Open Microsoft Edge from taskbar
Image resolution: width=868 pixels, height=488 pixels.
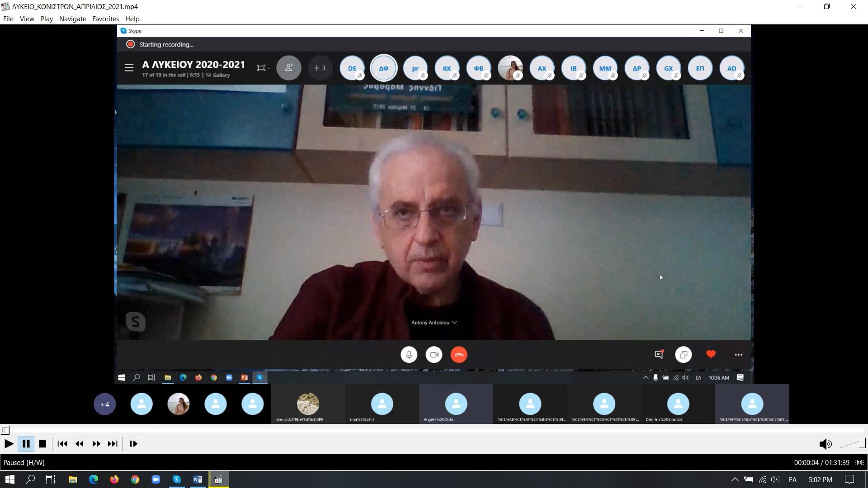[94, 479]
